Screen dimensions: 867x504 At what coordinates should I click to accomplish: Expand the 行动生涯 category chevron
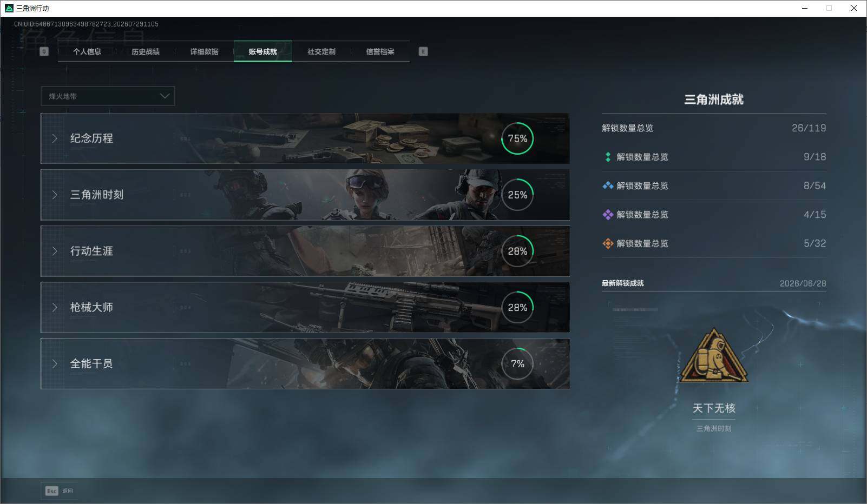(55, 251)
